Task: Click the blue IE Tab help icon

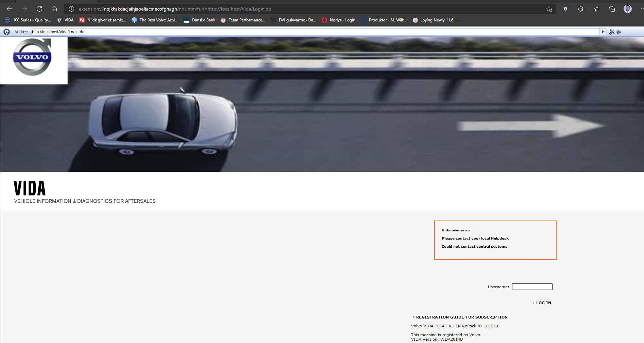Action: 618,32
